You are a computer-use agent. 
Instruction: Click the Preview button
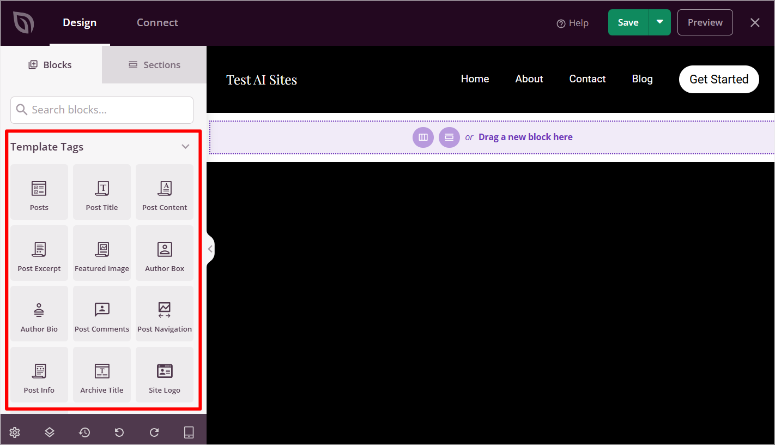coord(705,22)
